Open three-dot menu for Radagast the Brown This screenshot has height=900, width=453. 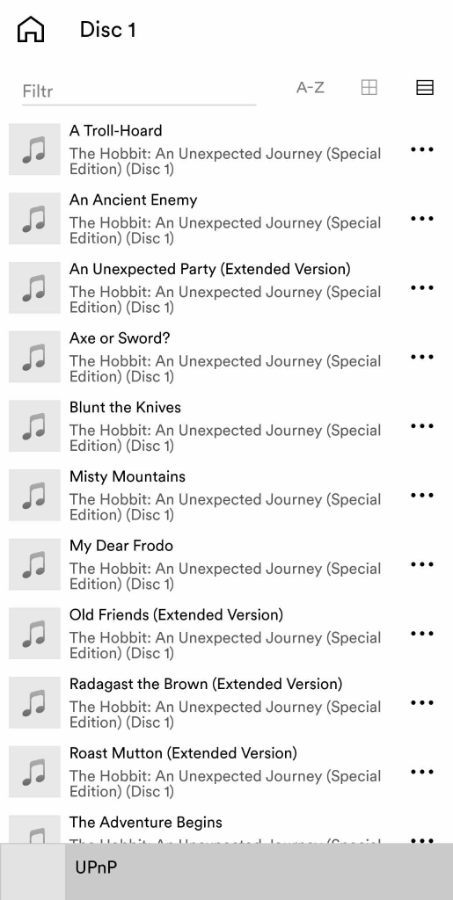point(422,703)
